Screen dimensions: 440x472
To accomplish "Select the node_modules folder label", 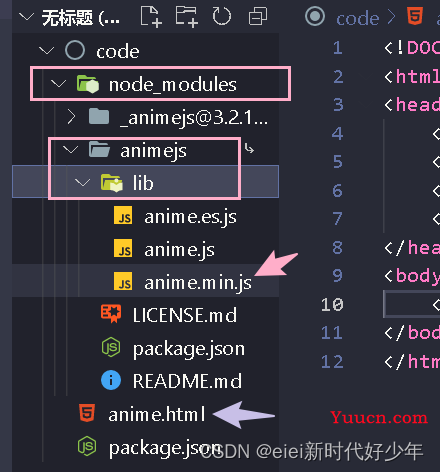I will pos(173,85).
